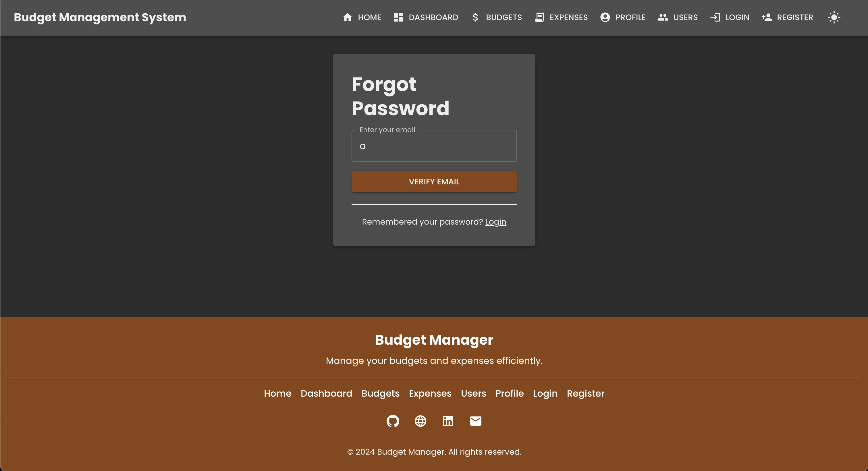Click the Budgets footer link

tap(380, 394)
